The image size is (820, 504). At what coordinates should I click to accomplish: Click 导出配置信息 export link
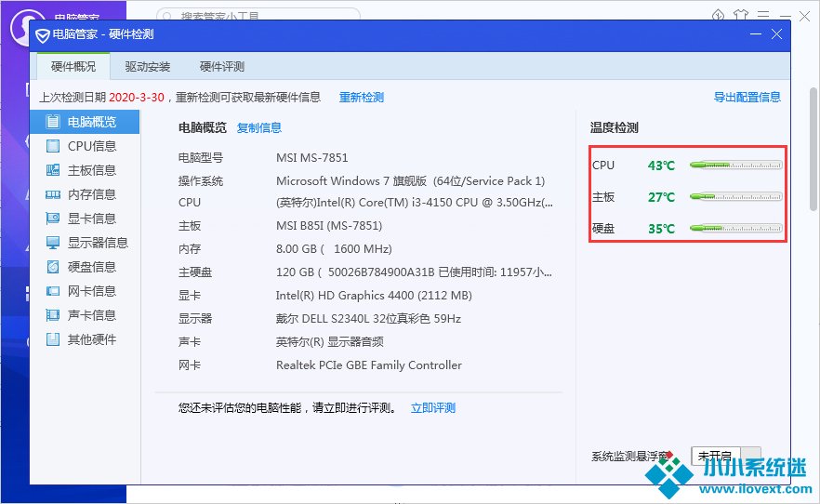click(x=747, y=97)
